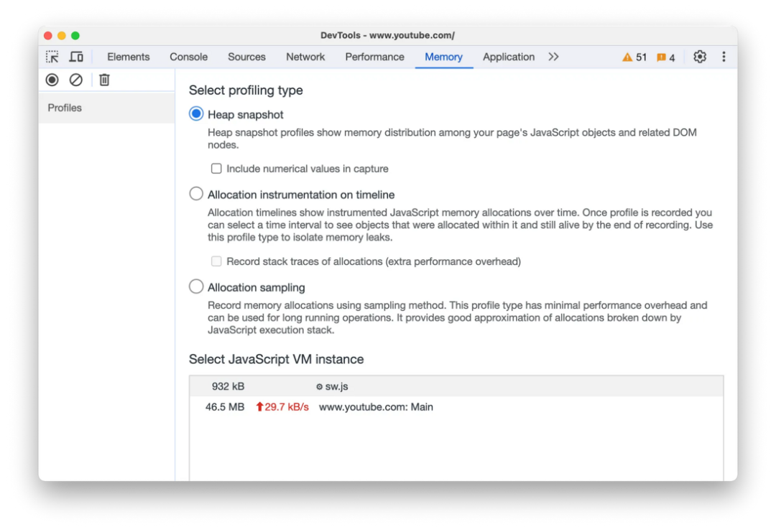The image size is (776, 532).
Task: Toggle the device toolbar icon
Action: click(x=76, y=57)
